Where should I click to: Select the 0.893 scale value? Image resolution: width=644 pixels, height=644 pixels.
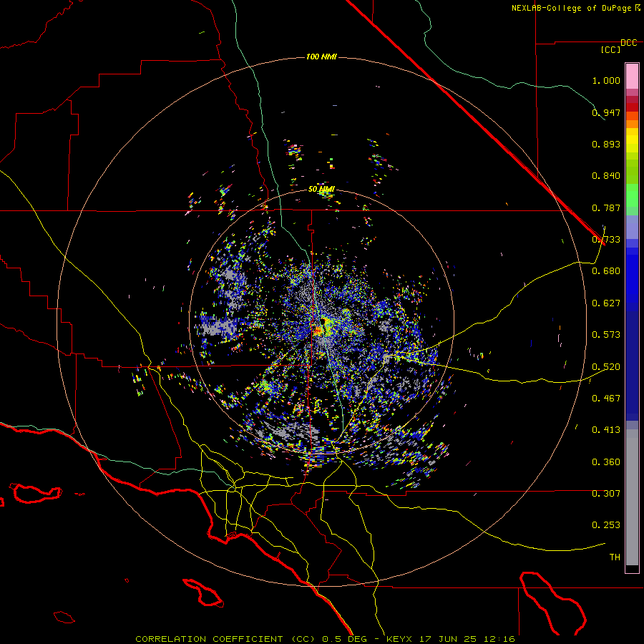point(606,144)
